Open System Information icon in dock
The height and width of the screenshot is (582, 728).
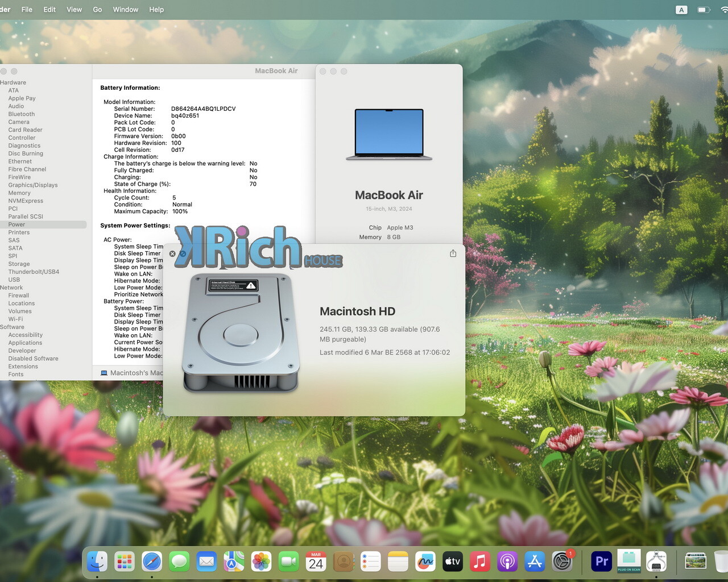656,562
